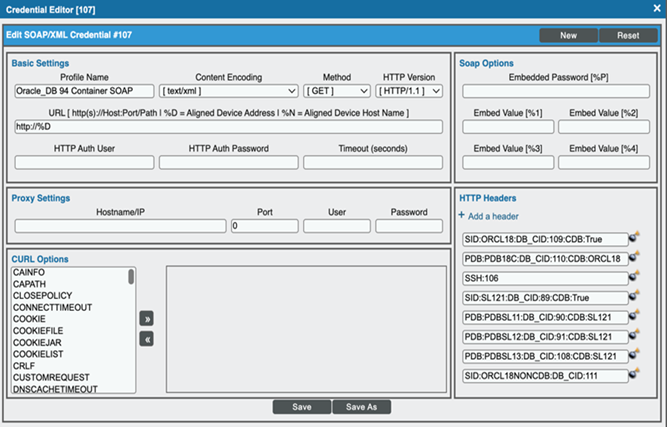Click the proxy Password field
Image resolution: width=667 pixels, height=427 pixels.
click(409, 226)
